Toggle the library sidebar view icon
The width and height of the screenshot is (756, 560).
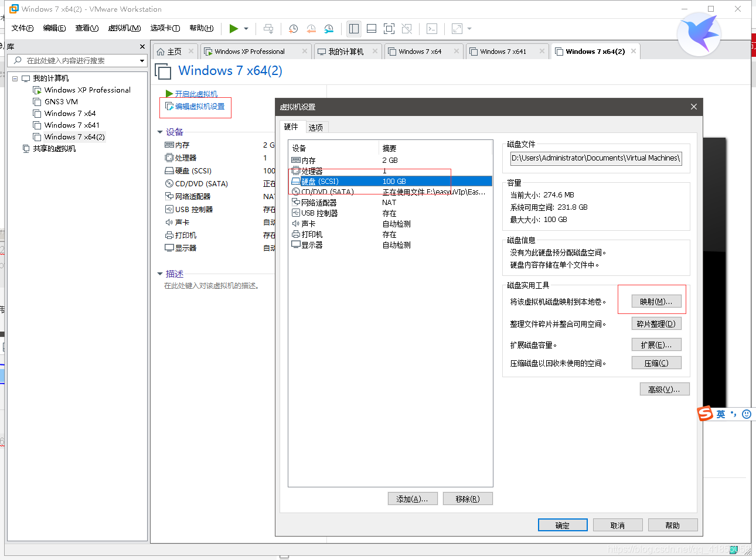click(353, 28)
